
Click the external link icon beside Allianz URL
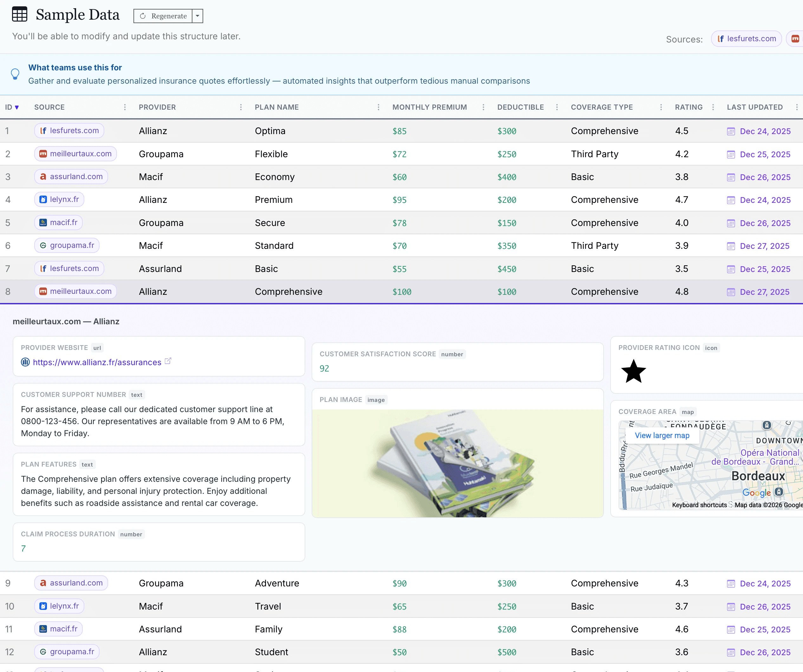[x=168, y=361]
